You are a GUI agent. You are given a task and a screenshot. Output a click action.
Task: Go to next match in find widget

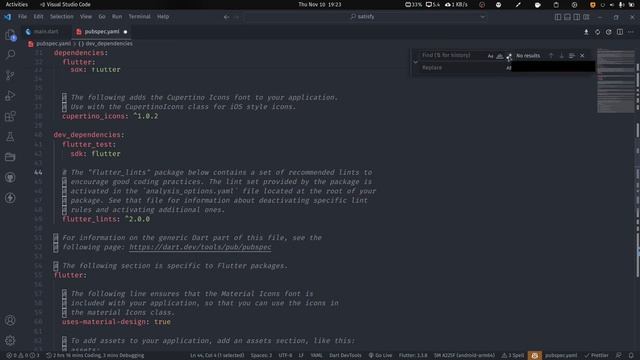561,56
